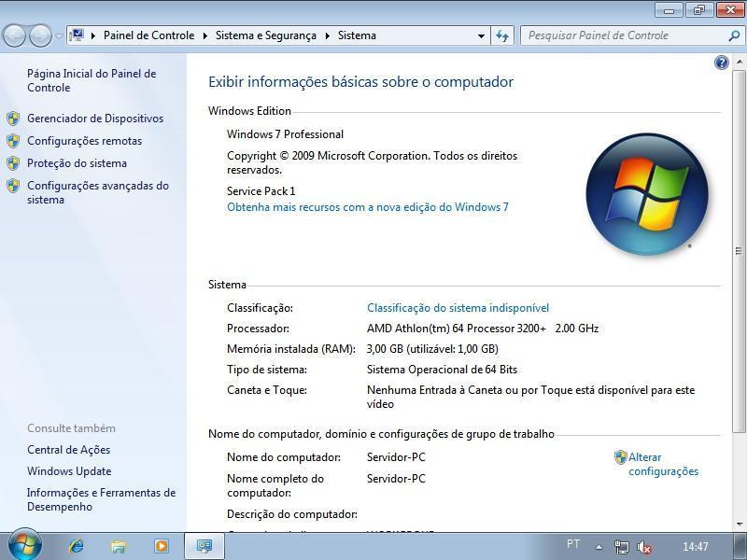Screen dimensions: 747x560
Task: Click the Windows 7 Professional text
Action: tap(285, 134)
